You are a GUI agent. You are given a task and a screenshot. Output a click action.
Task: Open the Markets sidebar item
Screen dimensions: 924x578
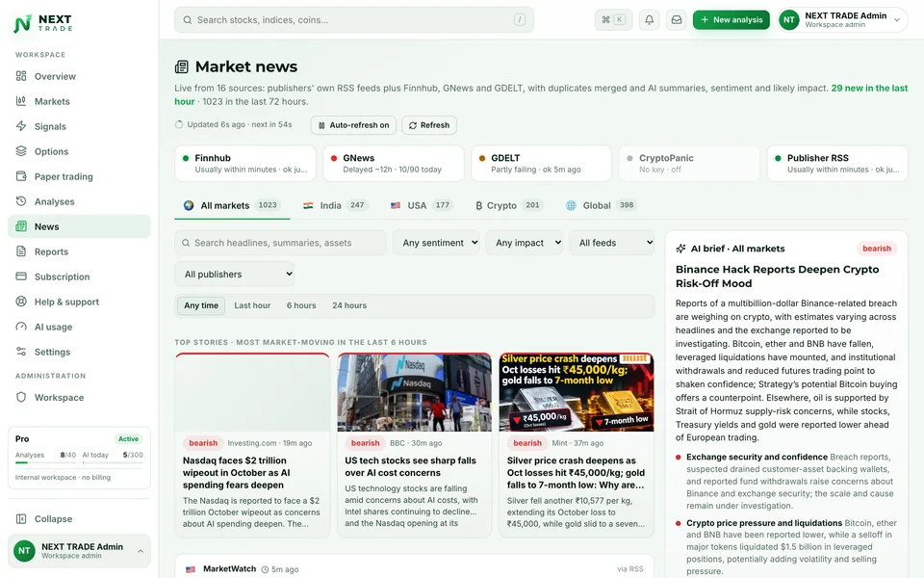[79, 101]
